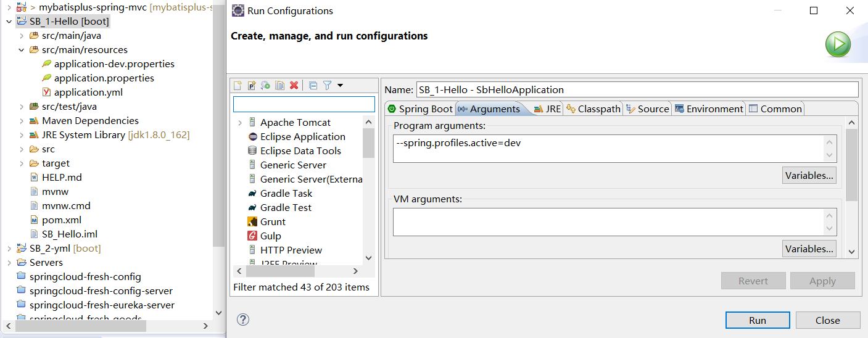Click the New prototype configuration icon

[x=252, y=85]
